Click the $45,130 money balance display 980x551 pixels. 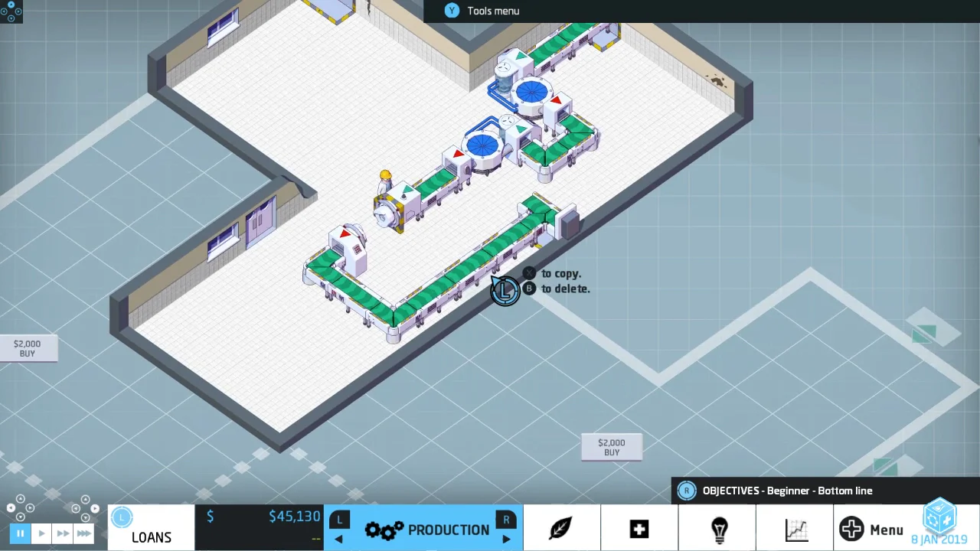pos(294,517)
